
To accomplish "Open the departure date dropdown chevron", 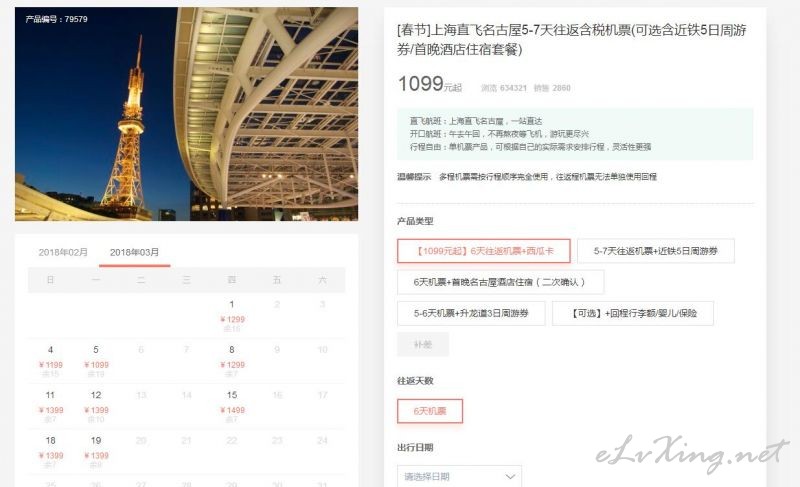I will click(510, 476).
